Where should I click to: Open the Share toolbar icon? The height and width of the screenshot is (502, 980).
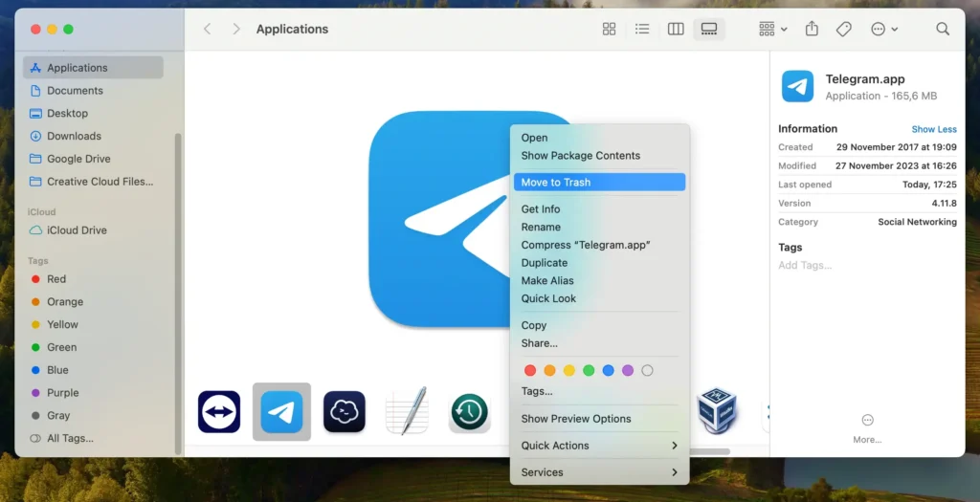812,29
